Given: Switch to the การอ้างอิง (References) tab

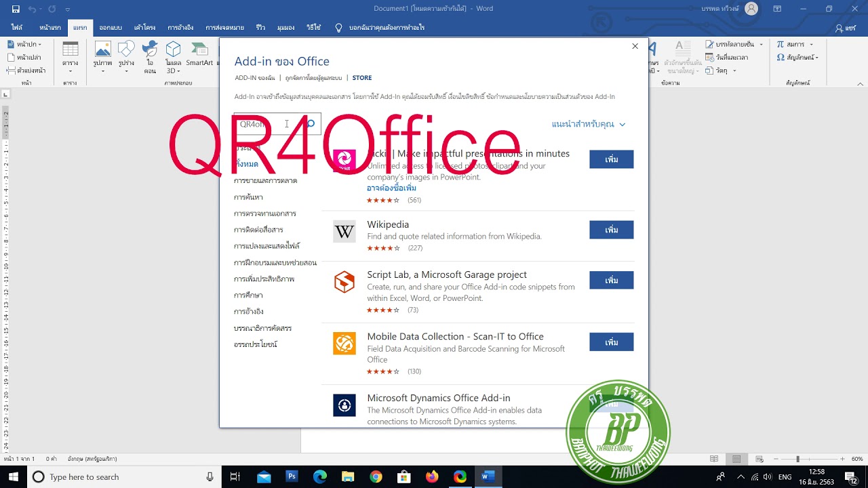Looking at the screenshot, I should [x=180, y=28].
